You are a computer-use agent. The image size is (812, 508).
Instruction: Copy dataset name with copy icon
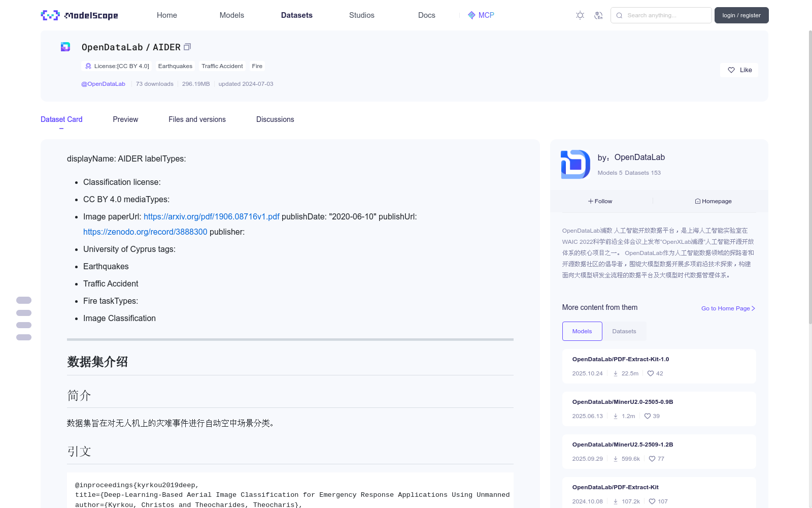[x=187, y=47]
